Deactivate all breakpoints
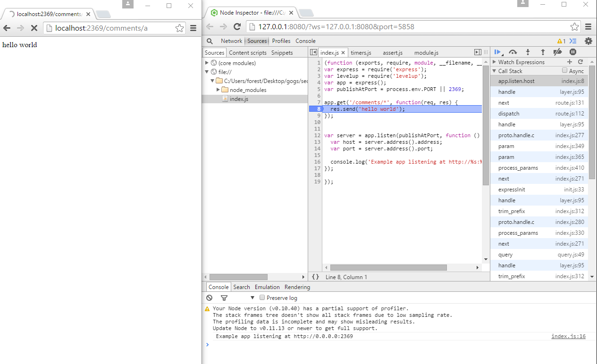This screenshot has width=597, height=364. 557,52
